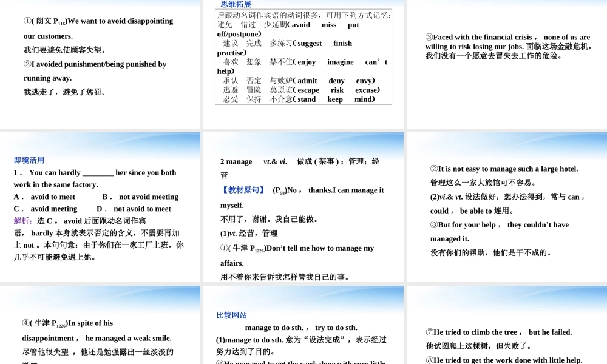Open the 即境活用 exercise slide
The height and width of the screenshot is (364, 607).
[x=100, y=207]
